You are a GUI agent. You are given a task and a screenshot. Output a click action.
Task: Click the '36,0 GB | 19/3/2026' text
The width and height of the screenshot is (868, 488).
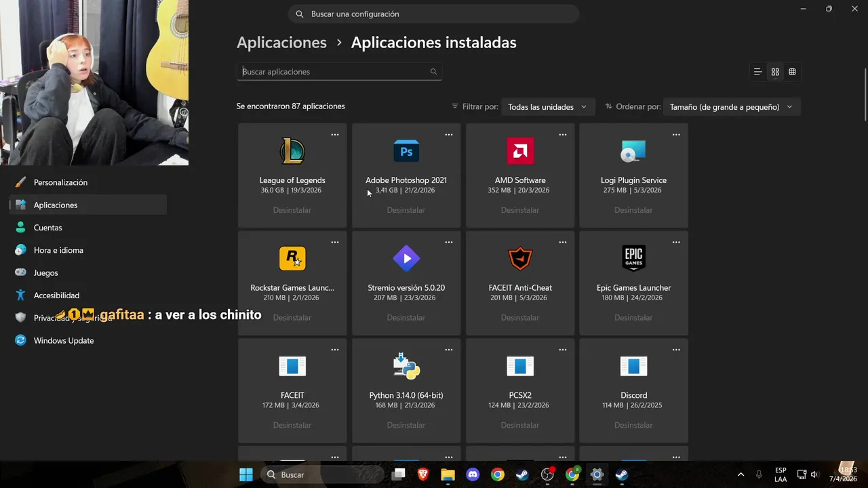(x=292, y=190)
